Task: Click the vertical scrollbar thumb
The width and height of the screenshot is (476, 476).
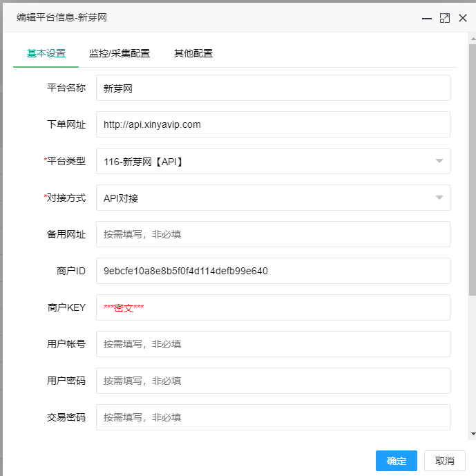Action: click(473, 170)
